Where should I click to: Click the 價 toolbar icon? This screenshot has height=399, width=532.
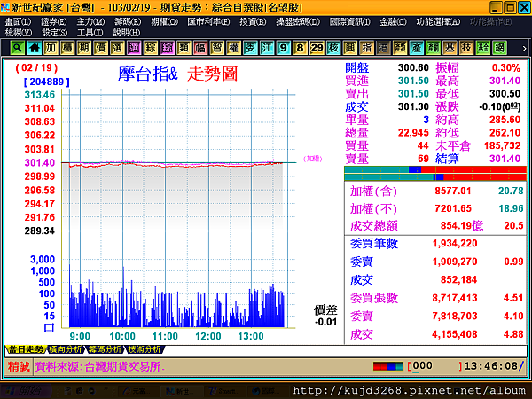(100, 48)
